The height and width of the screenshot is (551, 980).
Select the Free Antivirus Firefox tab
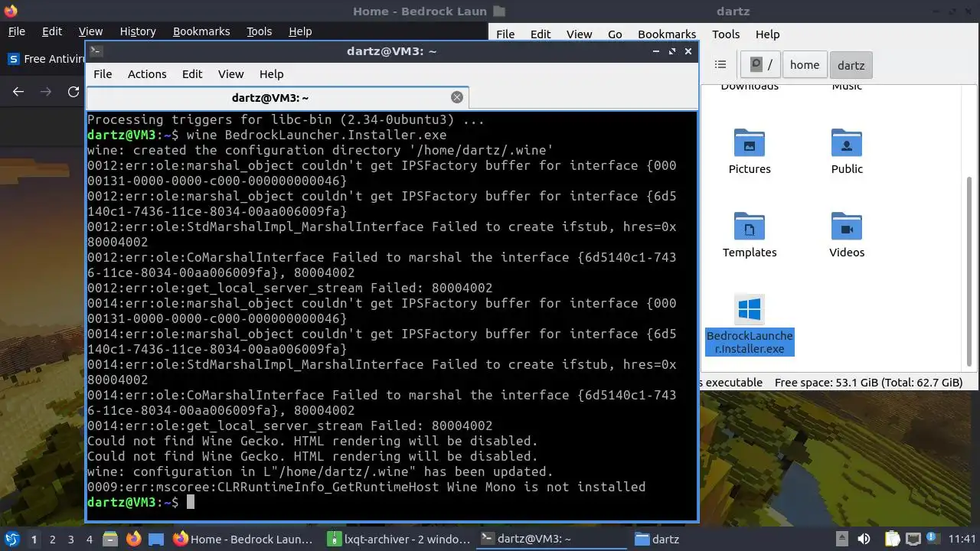tap(46, 59)
